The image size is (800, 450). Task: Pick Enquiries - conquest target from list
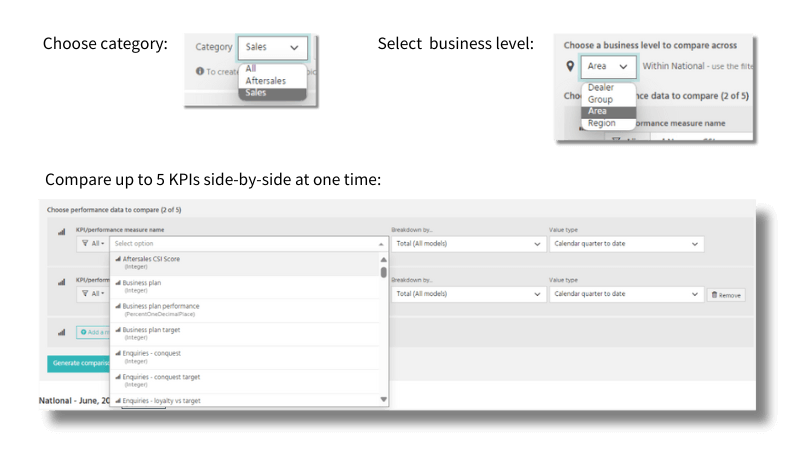pyautogui.click(x=245, y=381)
